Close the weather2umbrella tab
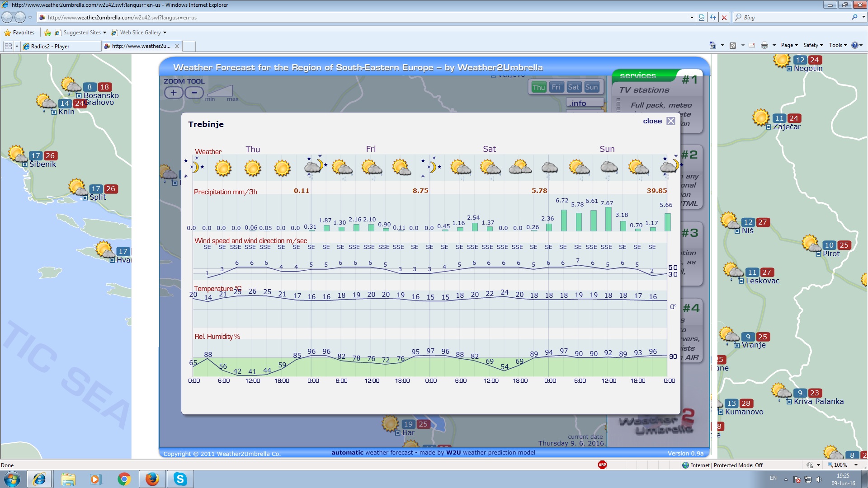The image size is (868, 488). pyautogui.click(x=177, y=46)
